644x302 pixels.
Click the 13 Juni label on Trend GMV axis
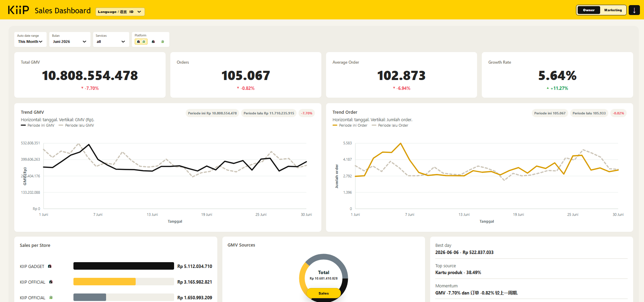click(x=152, y=214)
